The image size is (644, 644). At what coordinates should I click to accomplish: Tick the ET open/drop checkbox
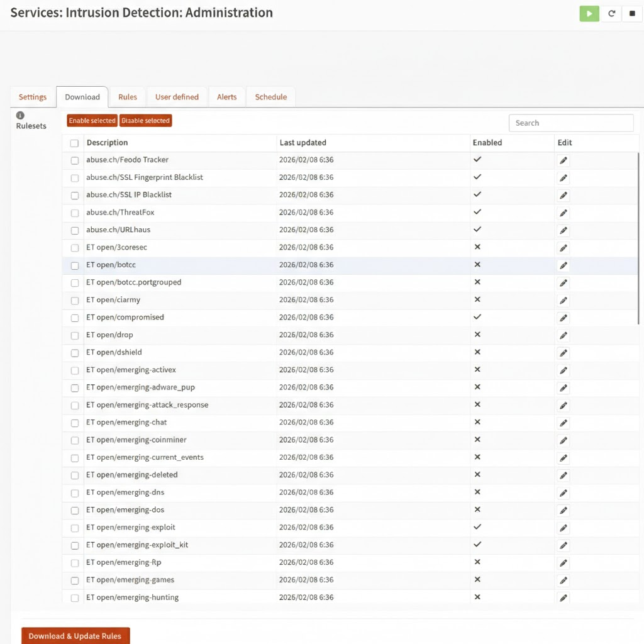[x=75, y=335]
